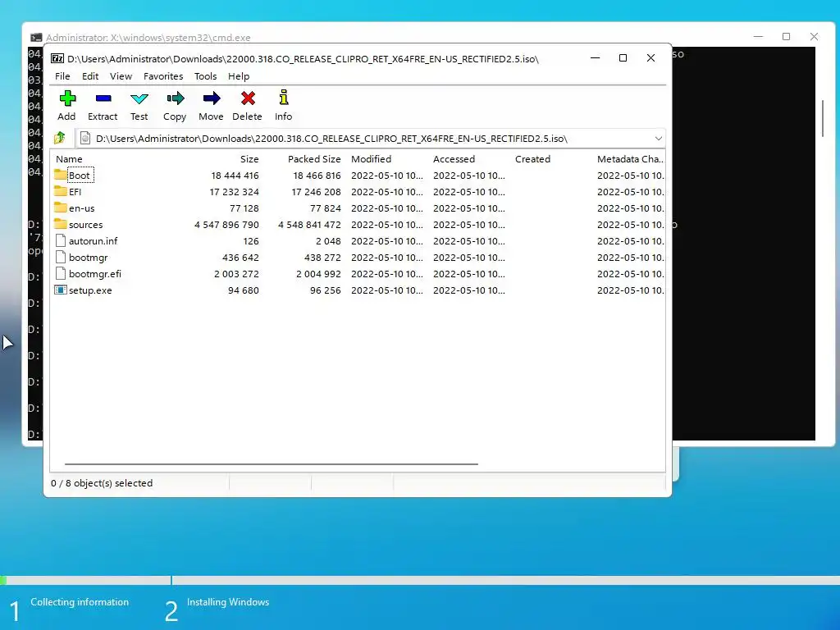The height and width of the screenshot is (630, 840).
Task: Sort by the Size column header
Action: click(249, 159)
